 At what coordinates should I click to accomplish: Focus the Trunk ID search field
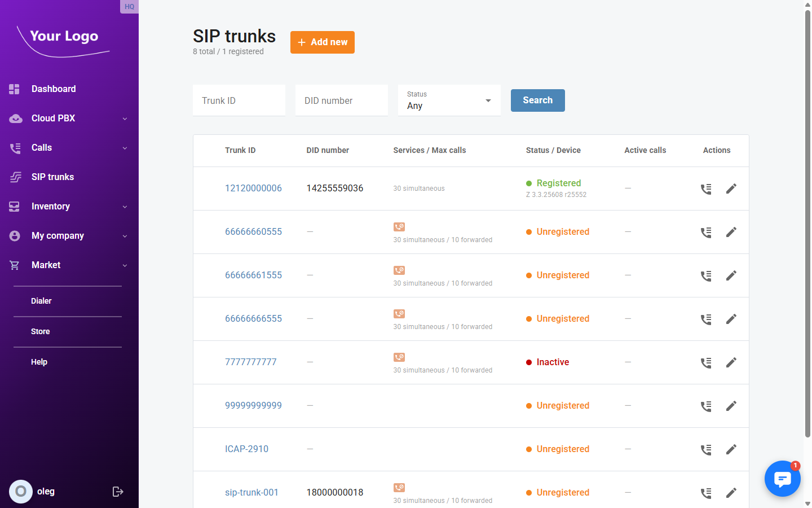tap(239, 100)
